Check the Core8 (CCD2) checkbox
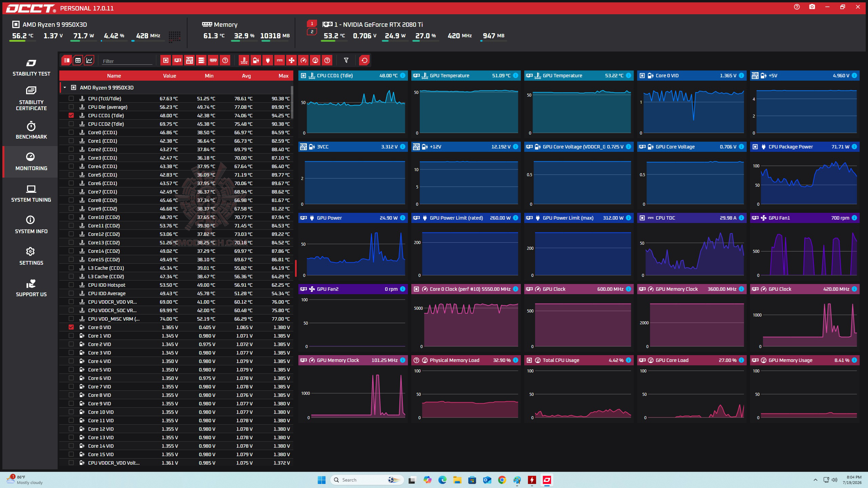Image resolution: width=868 pixels, height=488 pixels. (71, 200)
